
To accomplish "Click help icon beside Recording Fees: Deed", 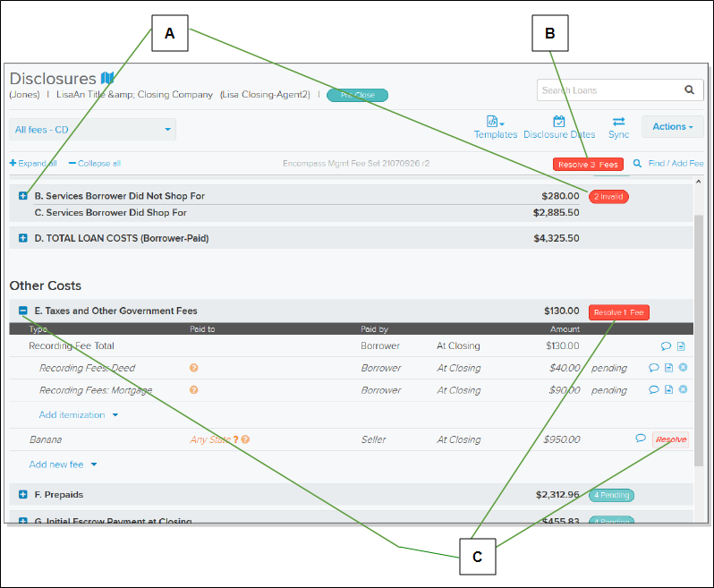I will click(193, 368).
